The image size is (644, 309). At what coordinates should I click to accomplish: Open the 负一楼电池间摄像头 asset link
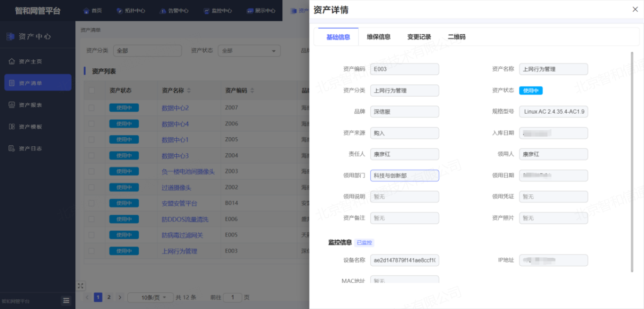point(188,171)
